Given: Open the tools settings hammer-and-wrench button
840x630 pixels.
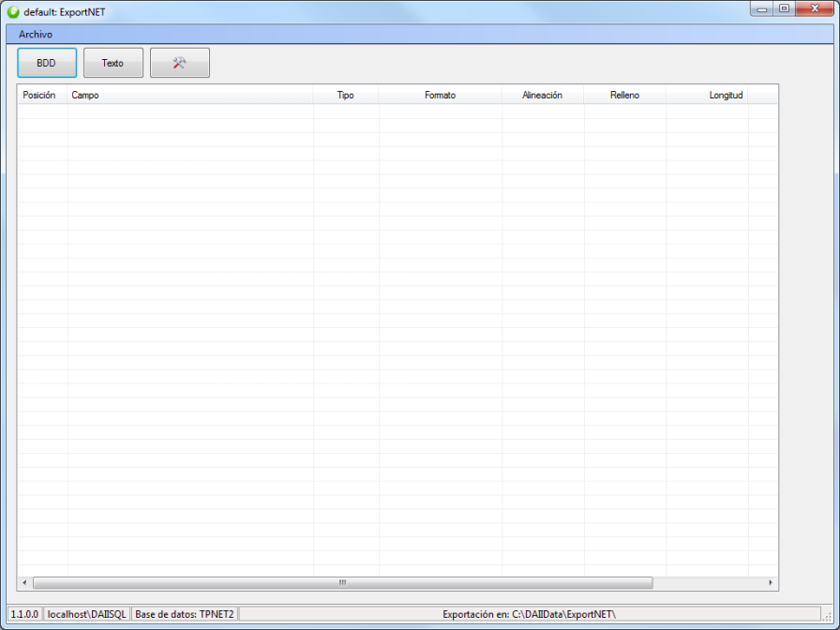Looking at the screenshot, I should (x=179, y=63).
